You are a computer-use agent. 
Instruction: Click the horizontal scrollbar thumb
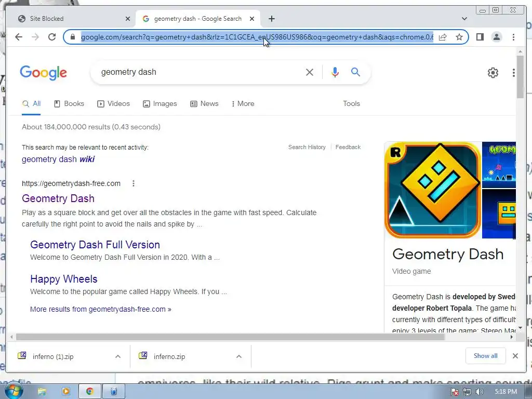230,337
